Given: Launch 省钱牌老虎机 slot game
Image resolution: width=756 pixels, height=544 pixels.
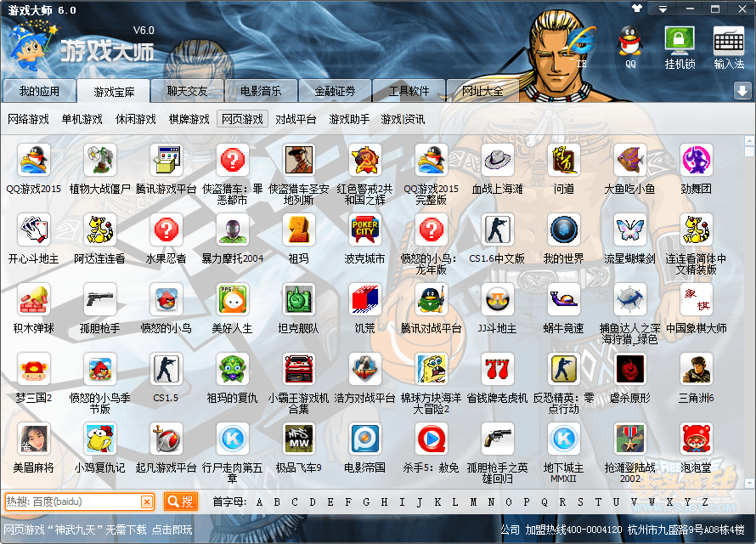Looking at the screenshot, I should (x=498, y=369).
